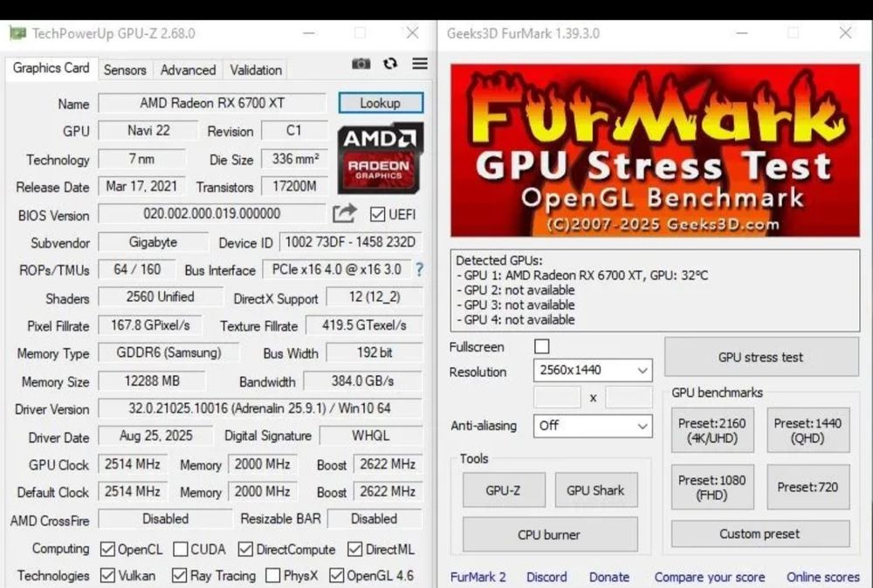The width and height of the screenshot is (873, 588).
Task: Run the Preset:2160 (4K/UHD) benchmark
Action: coord(712,431)
